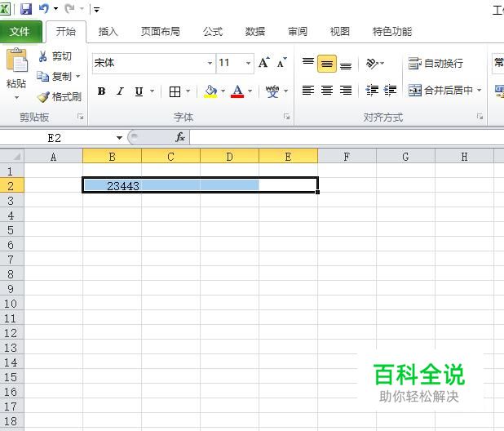Screen dimensions: 504x431
Task: Apply cell borders icon
Action: pyautogui.click(x=175, y=91)
